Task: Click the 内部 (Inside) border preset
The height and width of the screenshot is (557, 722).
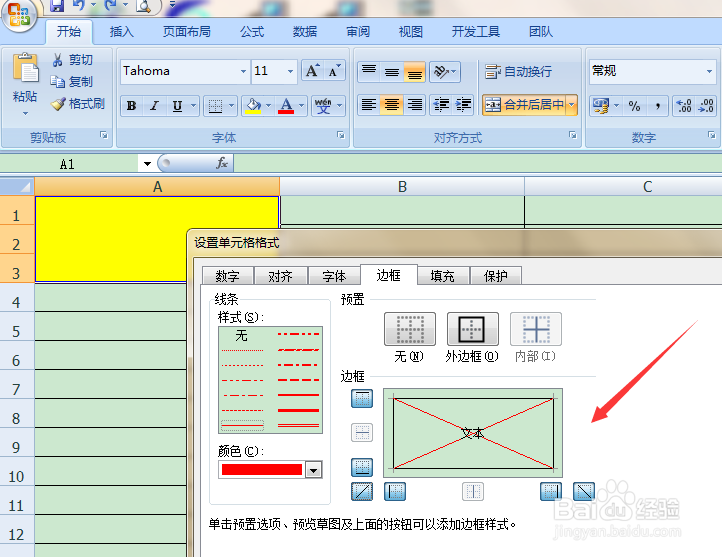Action: (x=536, y=329)
